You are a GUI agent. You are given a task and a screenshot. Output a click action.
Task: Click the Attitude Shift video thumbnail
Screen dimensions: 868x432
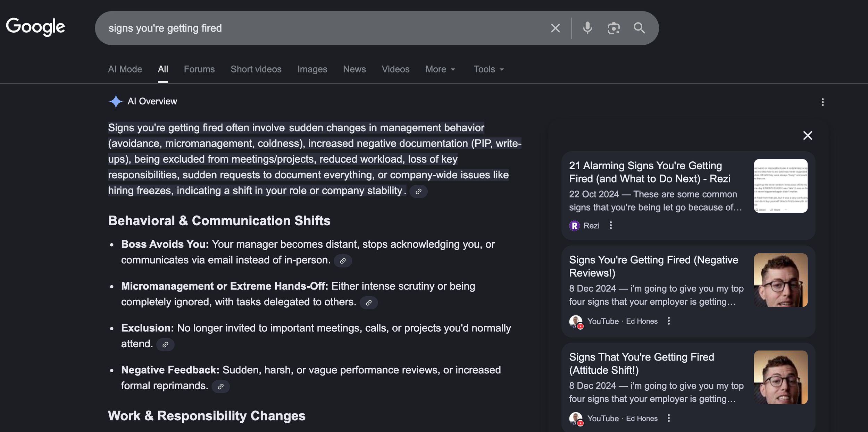click(781, 377)
